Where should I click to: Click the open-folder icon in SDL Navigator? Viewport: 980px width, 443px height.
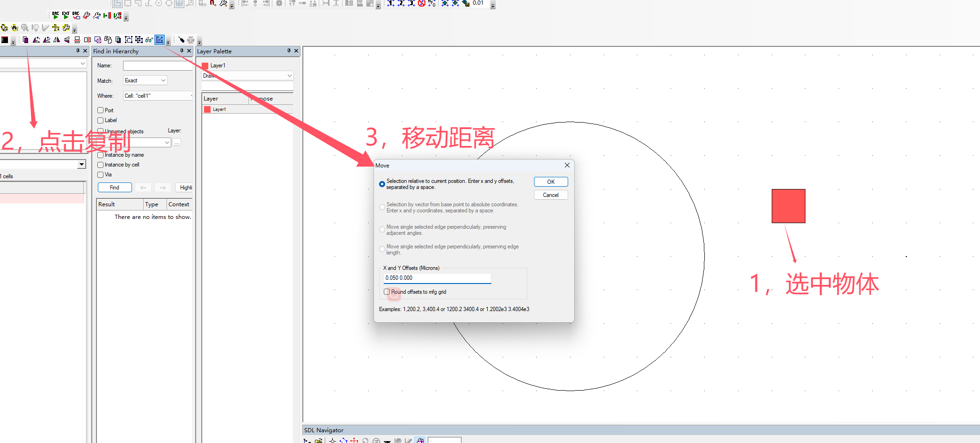(x=319, y=440)
